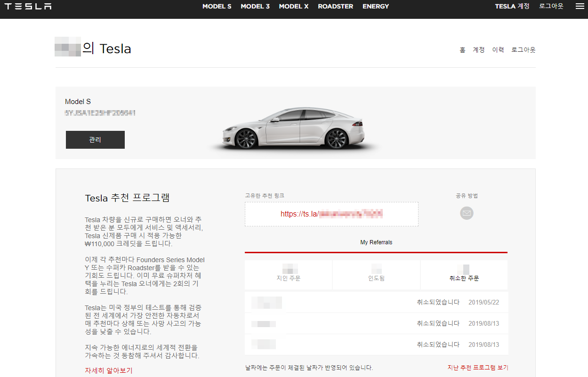Viewport: 588px width, 377px height.
Task: Share referral link via email icon
Action: pyautogui.click(x=467, y=213)
